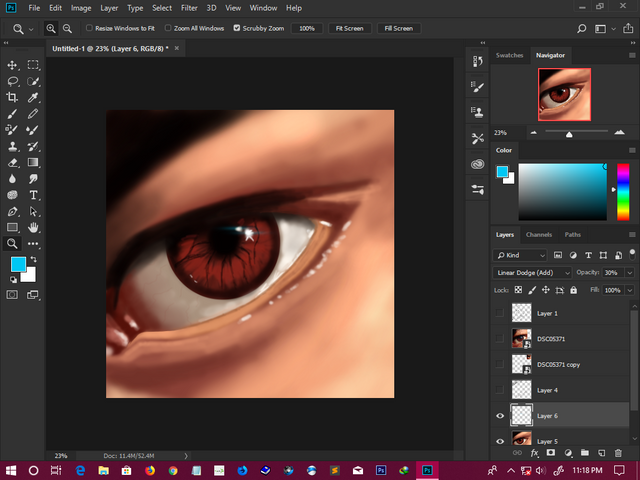Show DSC05371 layer visibility
This screenshot has height=480, width=640.
click(x=500, y=338)
